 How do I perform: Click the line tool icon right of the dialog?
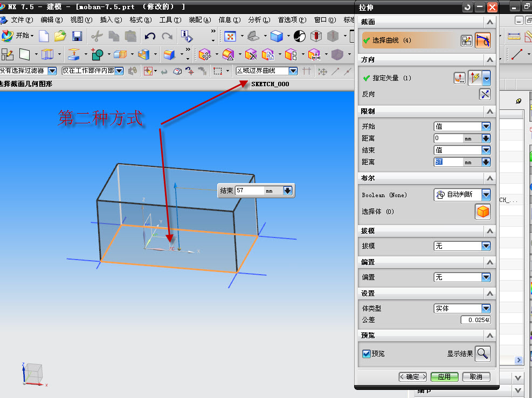tap(517, 54)
